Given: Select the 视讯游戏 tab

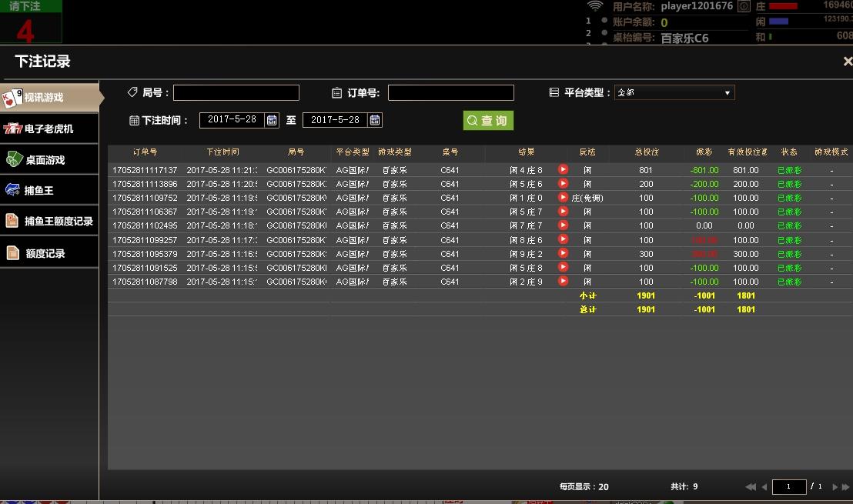Looking at the screenshot, I should tap(49, 97).
